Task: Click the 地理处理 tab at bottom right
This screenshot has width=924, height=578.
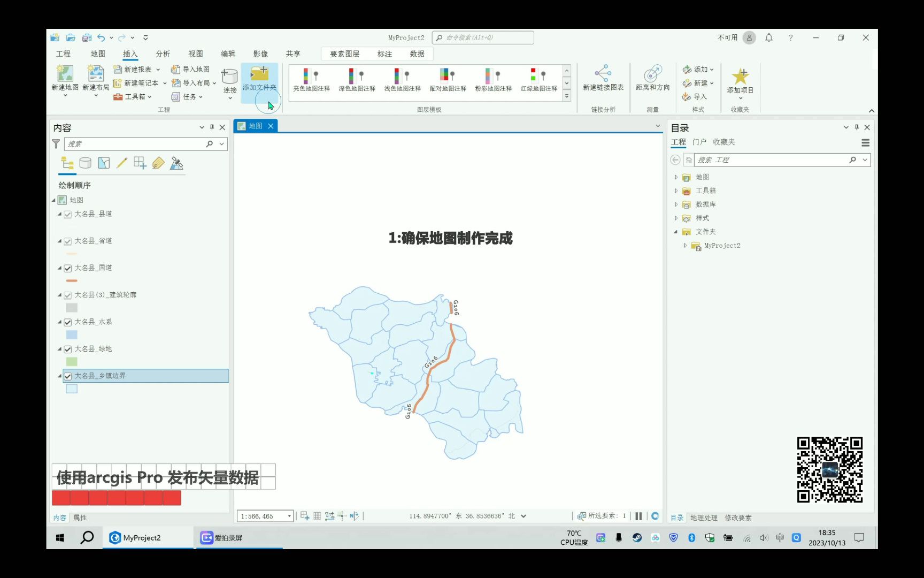Action: (705, 518)
